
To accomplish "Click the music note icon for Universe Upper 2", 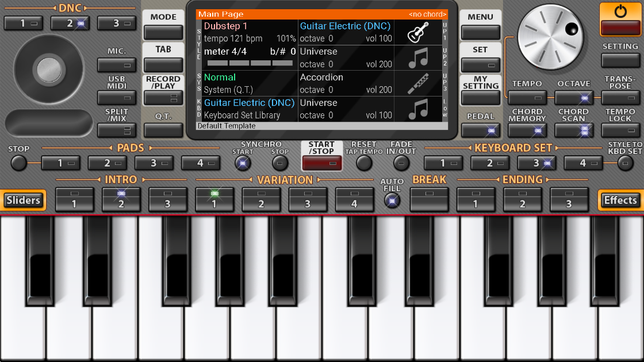I will pos(417,58).
